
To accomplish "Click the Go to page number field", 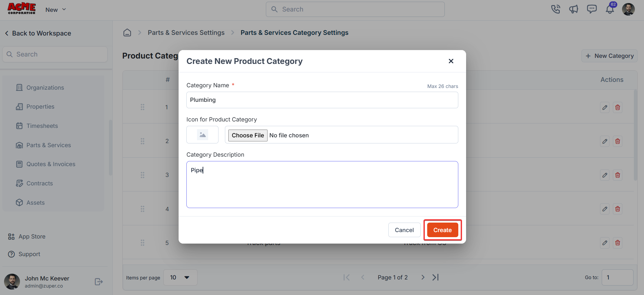I will click(x=617, y=277).
